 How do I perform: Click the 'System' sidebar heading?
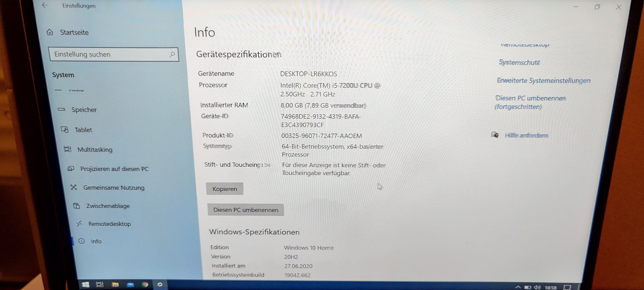point(63,75)
